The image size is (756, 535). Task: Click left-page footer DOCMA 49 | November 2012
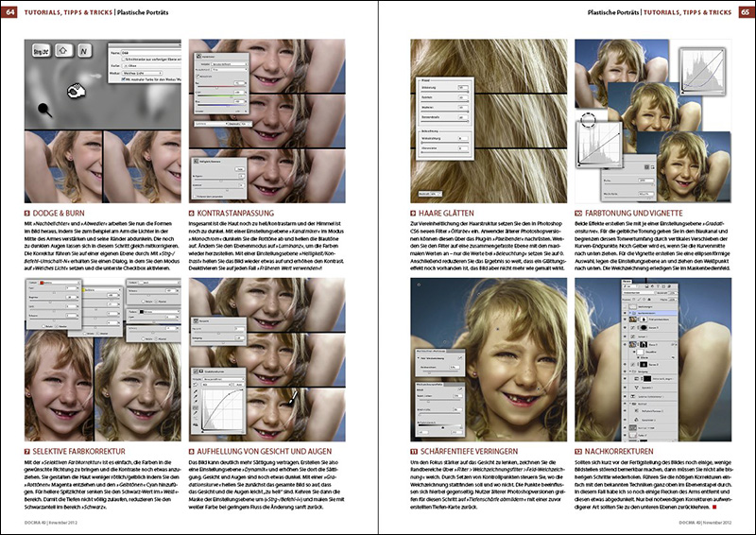coord(51,523)
